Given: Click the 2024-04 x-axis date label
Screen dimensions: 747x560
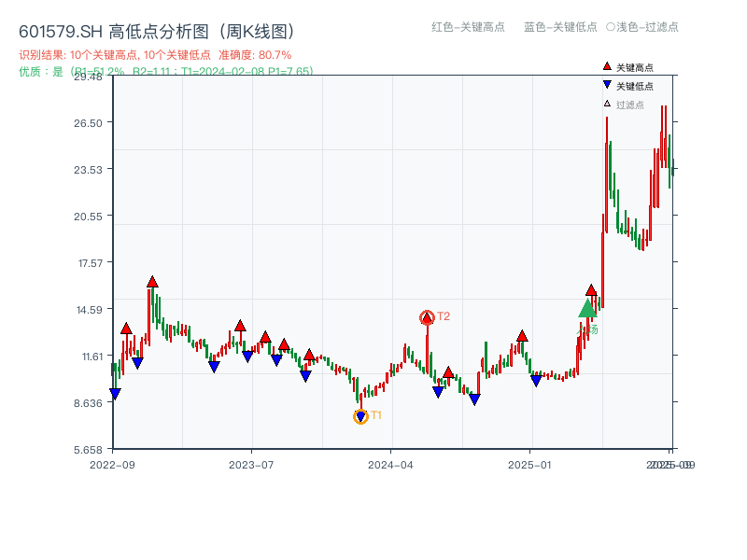Looking at the screenshot, I should click(390, 465).
